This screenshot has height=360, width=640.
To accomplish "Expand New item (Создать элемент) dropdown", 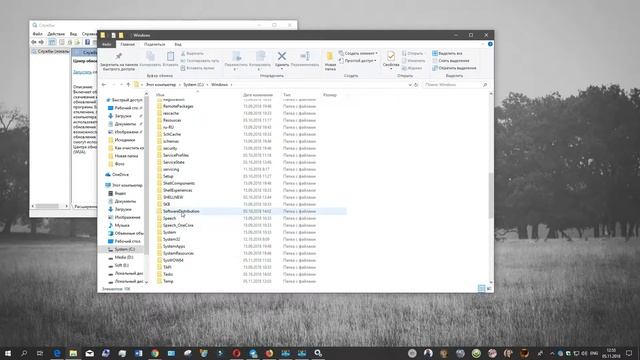I will pos(358,53).
